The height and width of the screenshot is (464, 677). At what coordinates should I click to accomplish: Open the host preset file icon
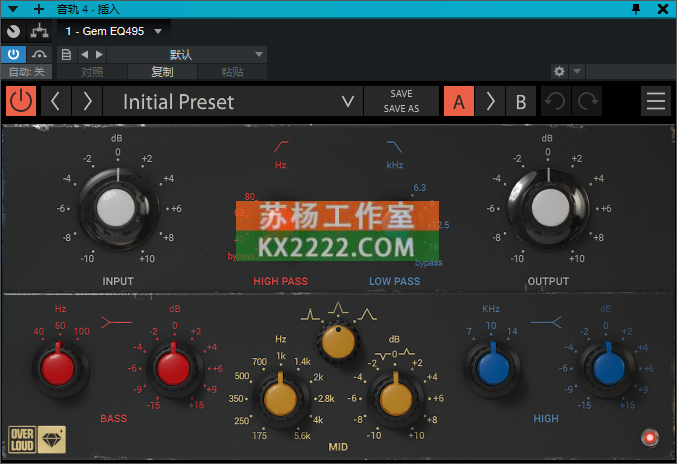[66, 54]
